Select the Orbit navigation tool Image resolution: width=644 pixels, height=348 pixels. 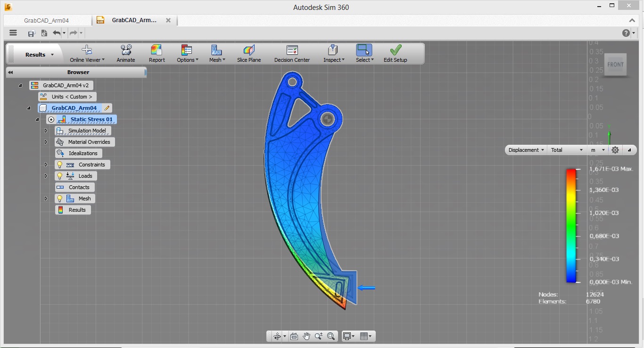pos(277,336)
